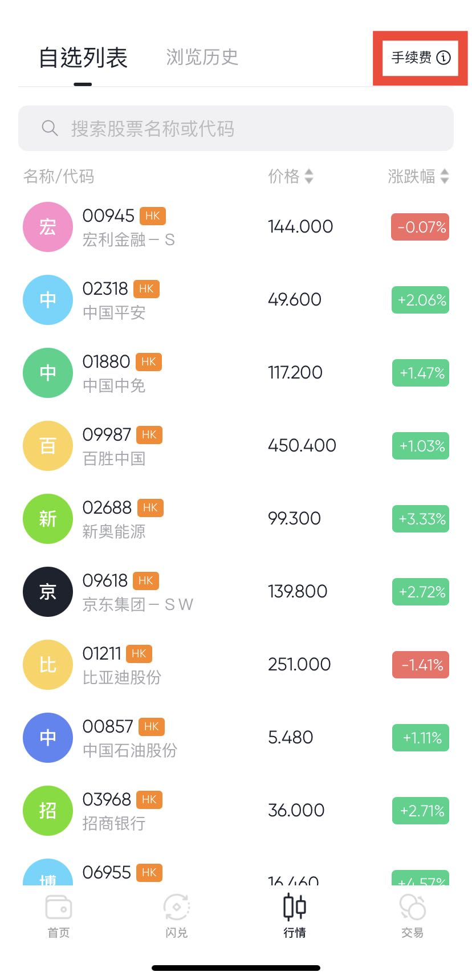Open the 首页 wallet icon tab
The height and width of the screenshot is (980, 472).
coord(59,908)
